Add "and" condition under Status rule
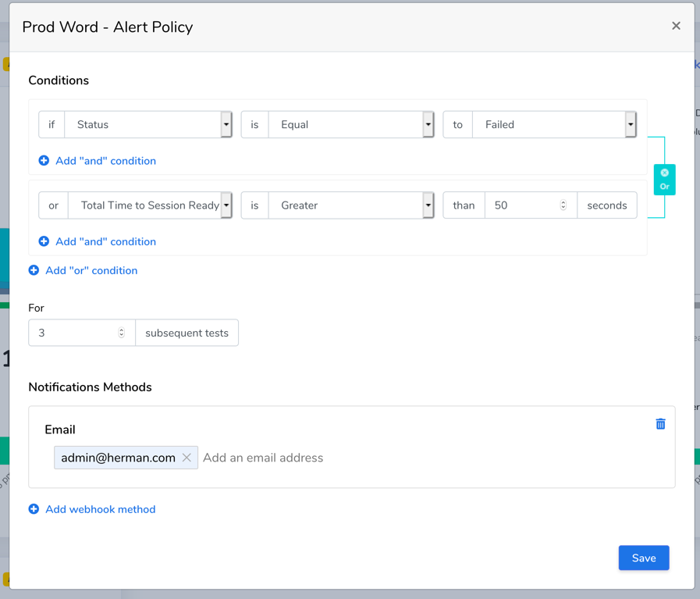The height and width of the screenshot is (599, 700). (98, 161)
